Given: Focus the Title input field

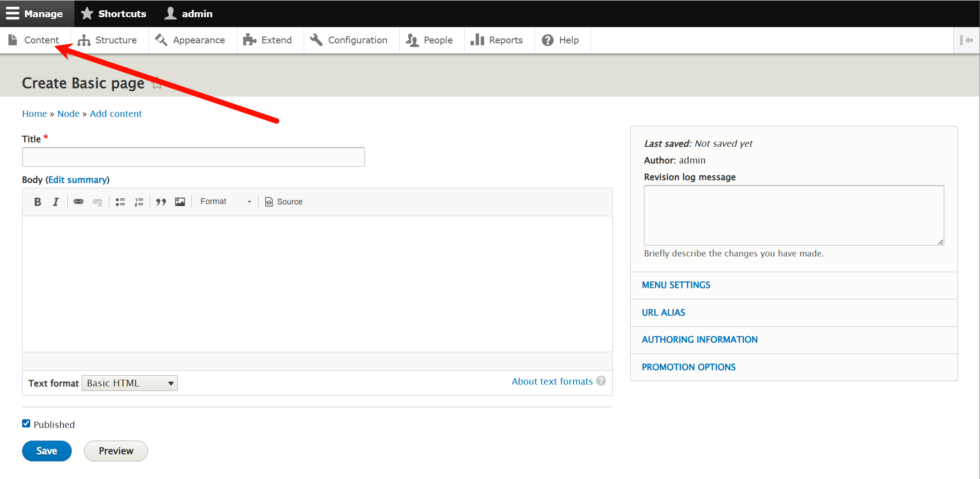Looking at the screenshot, I should pos(193,157).
